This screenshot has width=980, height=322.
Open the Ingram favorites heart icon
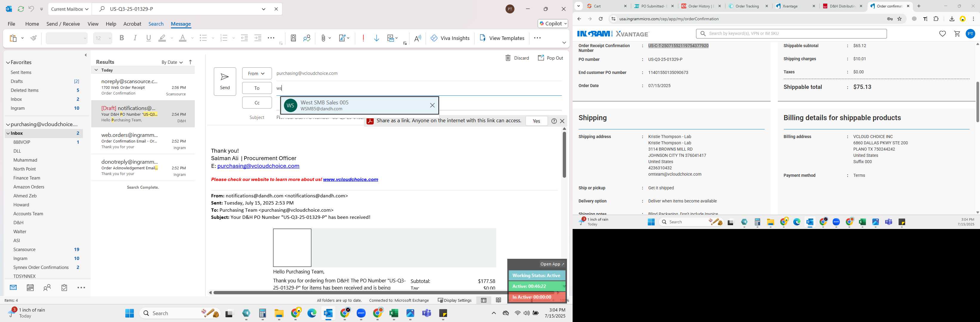click(x=942, y=34)
